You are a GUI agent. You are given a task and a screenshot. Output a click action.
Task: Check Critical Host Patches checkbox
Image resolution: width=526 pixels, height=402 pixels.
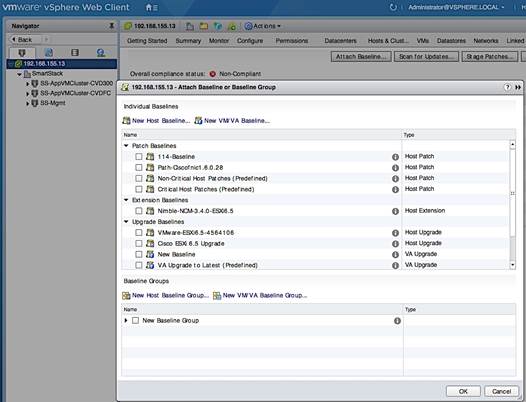click(x=139, y=189)
